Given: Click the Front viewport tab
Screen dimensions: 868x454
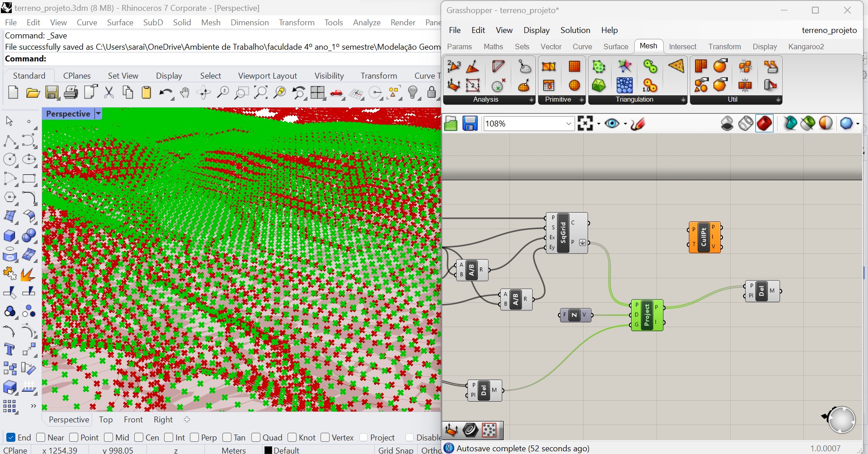Looking at the screenshot, I should pos(133,420).
